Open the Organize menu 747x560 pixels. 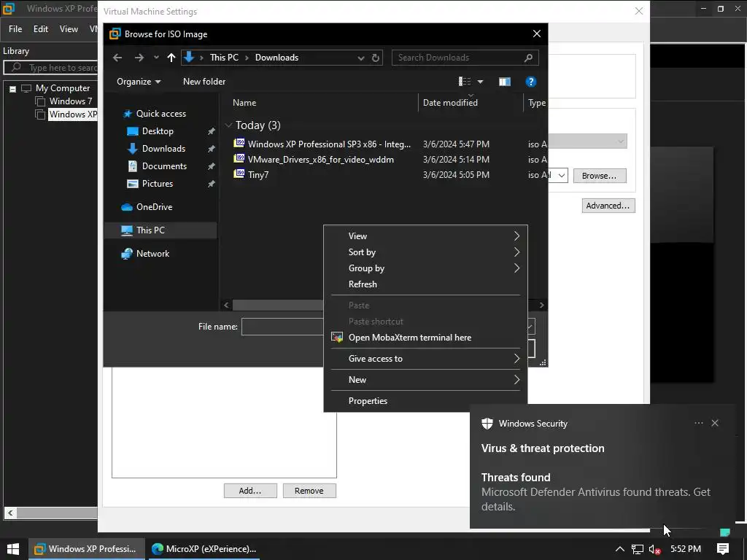click(x=139, y=82)
